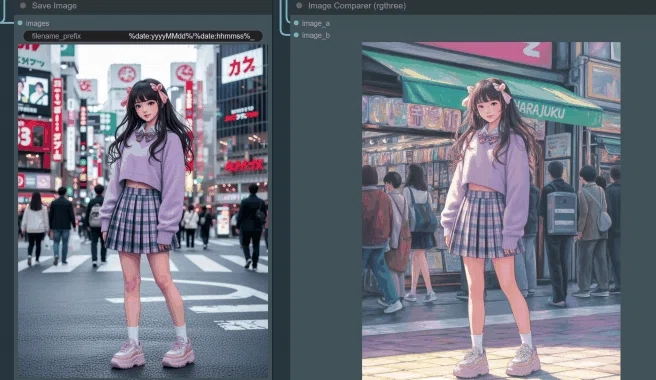Select the images input connector
Viewport: 656px width, 380px height.
pos(20,23)
